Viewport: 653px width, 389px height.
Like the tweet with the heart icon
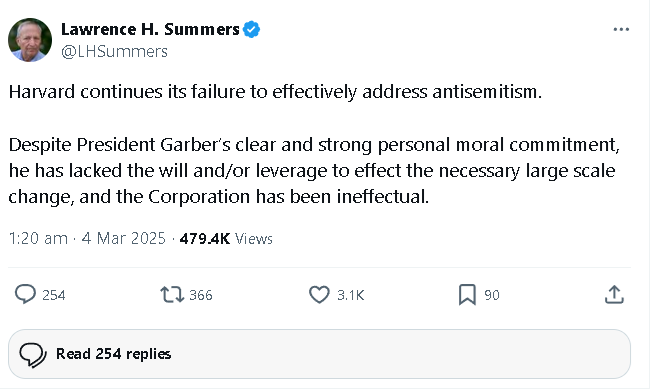[x=319, y=294]
